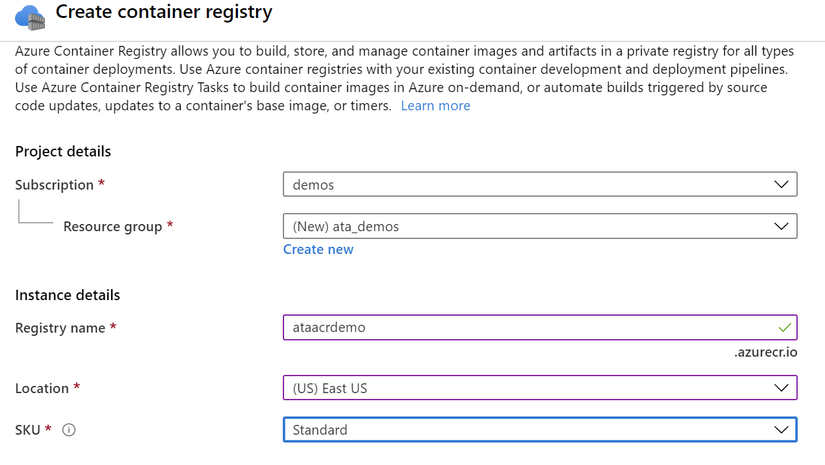Click the Resource group chevron arrow
825x465 pixels.
[781, 226]
